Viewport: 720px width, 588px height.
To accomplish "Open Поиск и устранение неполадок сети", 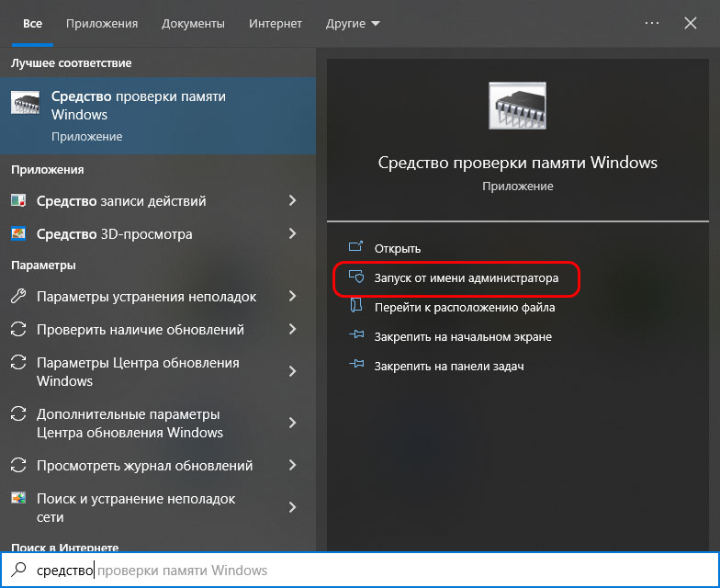I will tap(136, 507).
